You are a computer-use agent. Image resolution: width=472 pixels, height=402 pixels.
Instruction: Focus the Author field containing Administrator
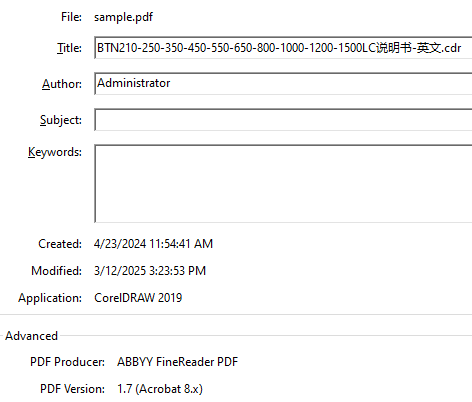283,84
